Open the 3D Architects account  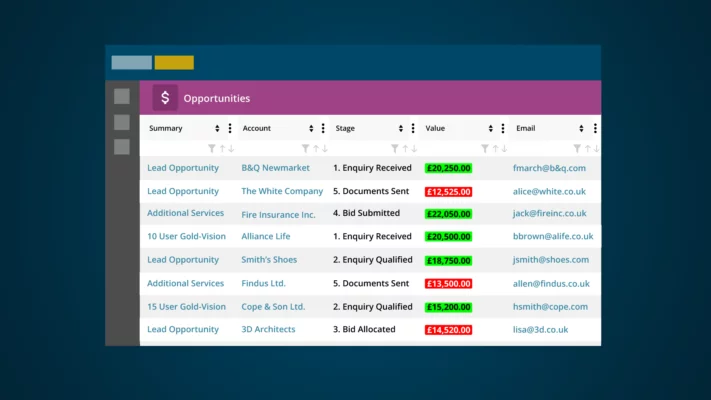tap(268, 329)
